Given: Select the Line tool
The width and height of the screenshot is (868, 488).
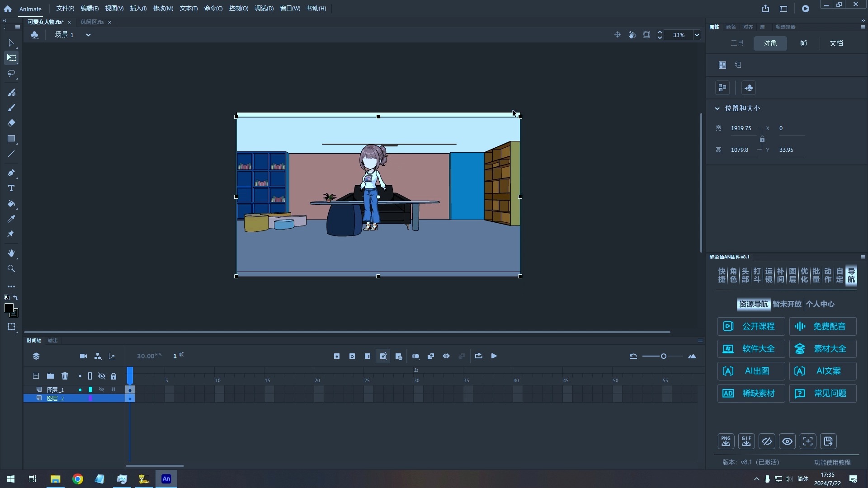Looking at the screenshot, I should pyautogui.click(x=11, y=154).
